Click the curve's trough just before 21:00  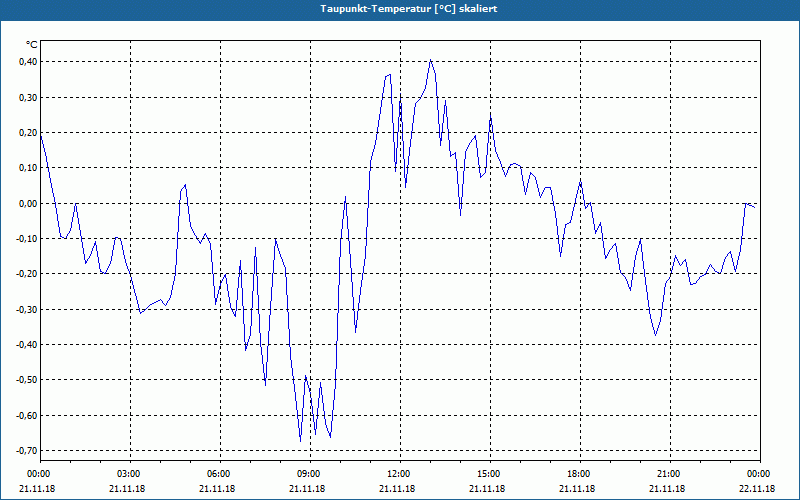click(656, 335)
